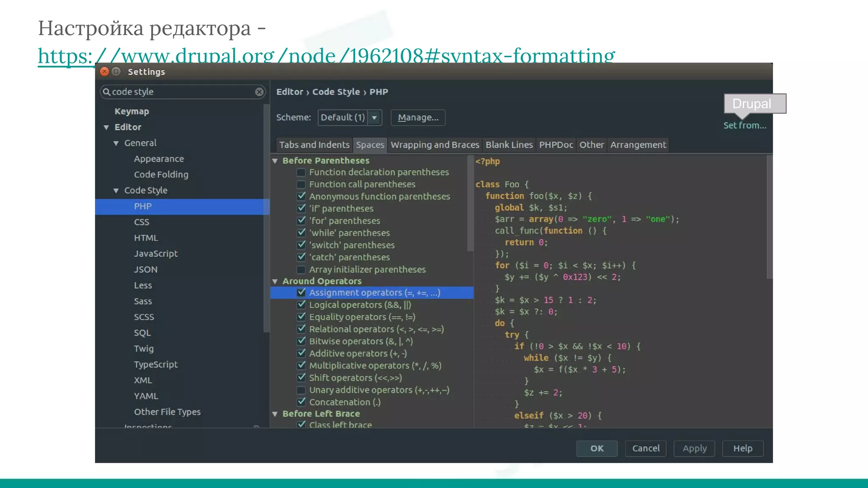Select Less under Code Style

[143, 286]
